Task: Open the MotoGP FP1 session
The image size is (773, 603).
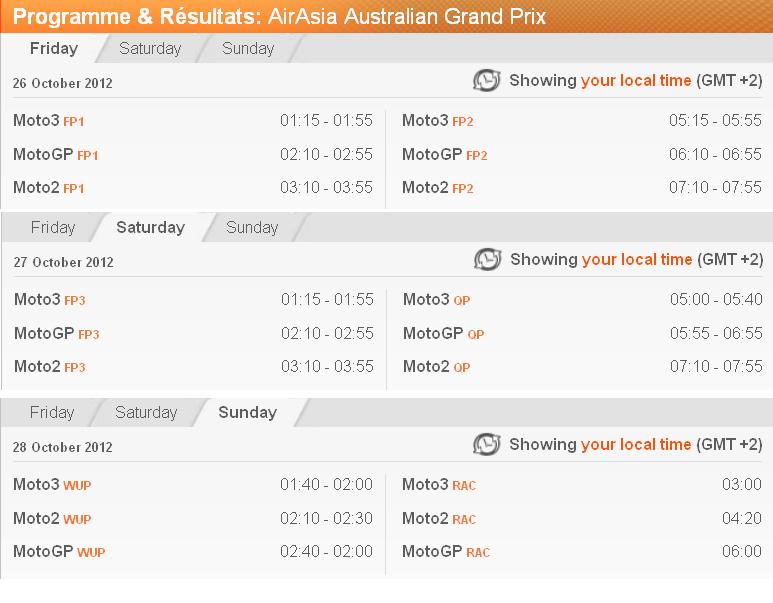Action: [x=56, y=154]
